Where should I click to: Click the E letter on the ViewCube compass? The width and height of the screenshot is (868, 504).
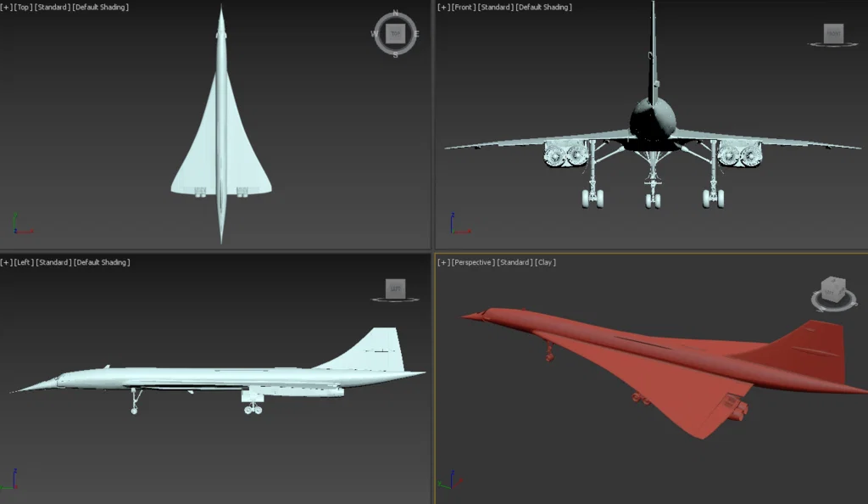click(417, 35)
